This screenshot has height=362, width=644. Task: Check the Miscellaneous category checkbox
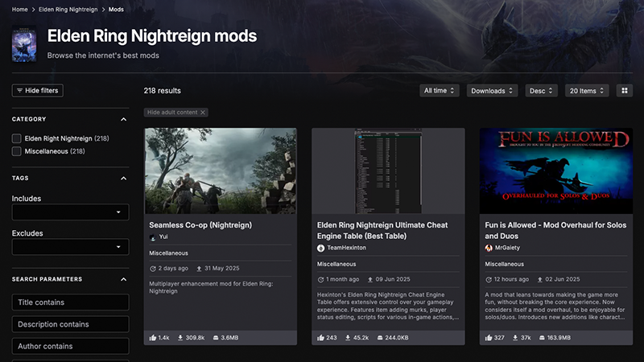pos(16,151)
